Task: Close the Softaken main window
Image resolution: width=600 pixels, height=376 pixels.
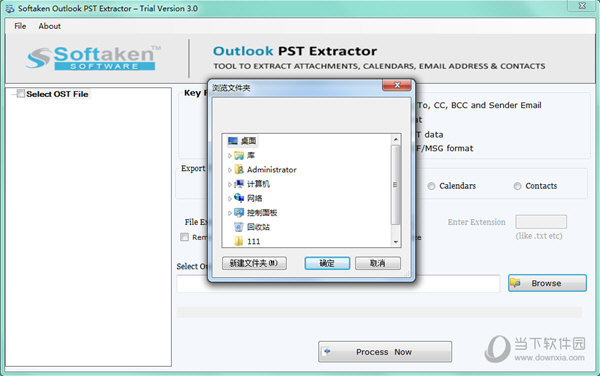Action: 582,6
